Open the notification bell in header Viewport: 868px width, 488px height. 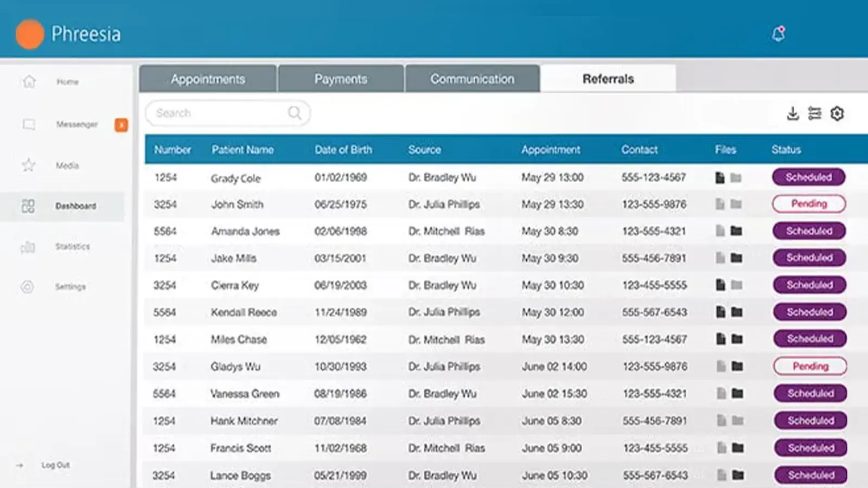(778, 34)
